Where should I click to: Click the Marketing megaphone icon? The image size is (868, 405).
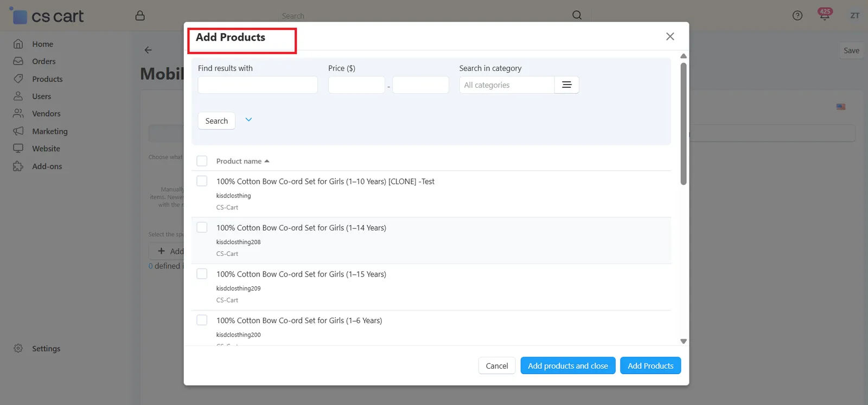coord(18,131)
